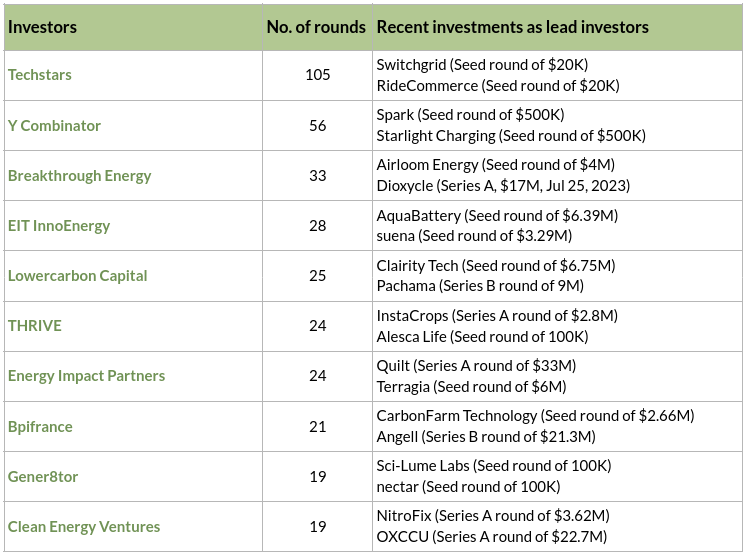
Task: Click the Investors column header
Action: click(x=42, y=27)
